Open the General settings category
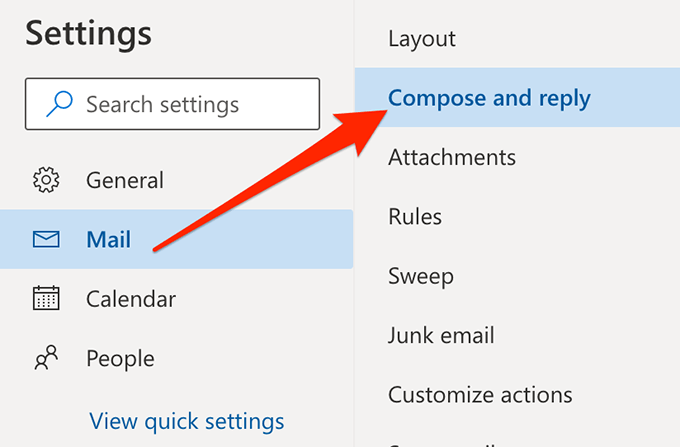The image size is (680, 447). point(125,181)
